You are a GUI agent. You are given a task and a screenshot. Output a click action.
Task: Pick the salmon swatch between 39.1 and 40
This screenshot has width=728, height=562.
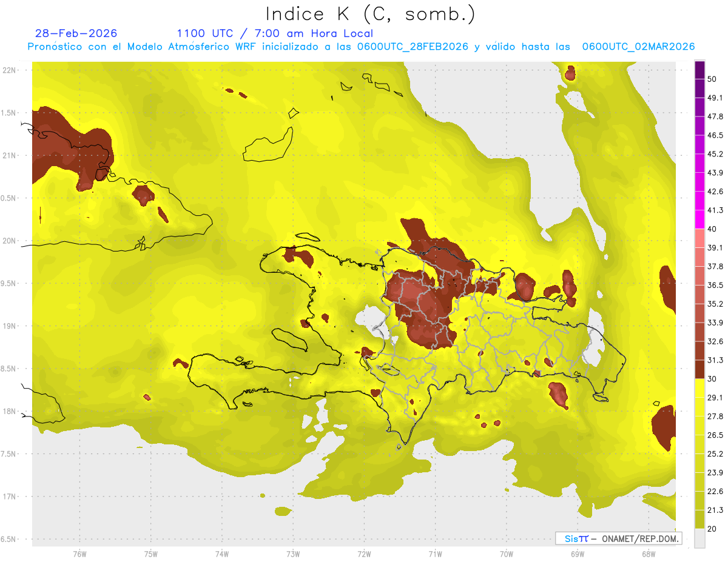tap(699, 238)
